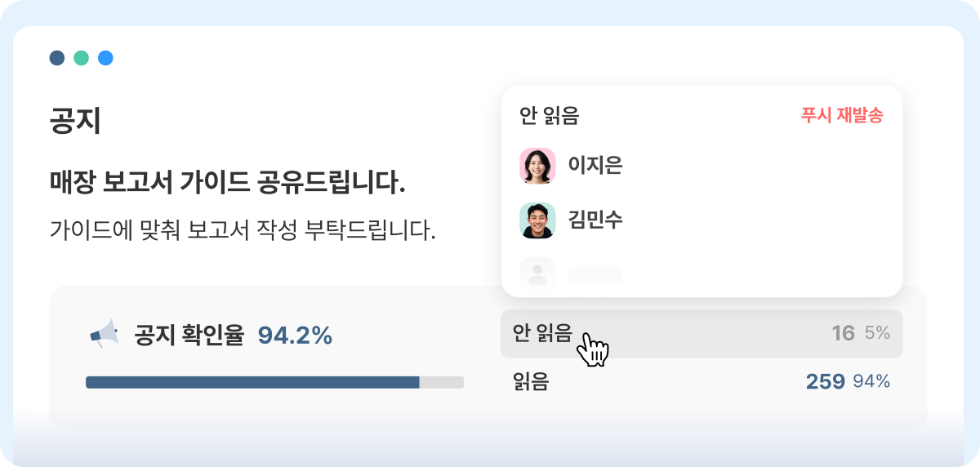
Task: Click the bright blue window dot
Action: pos(105,58)
